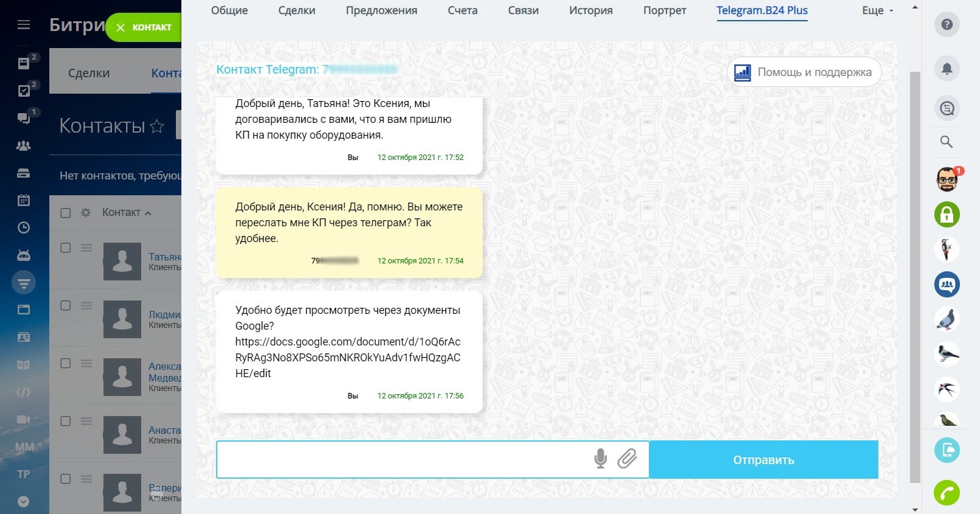The image size is (980, 514).
Task: Open the drive storage icon in left sidebar
Action: pos(24,173)
